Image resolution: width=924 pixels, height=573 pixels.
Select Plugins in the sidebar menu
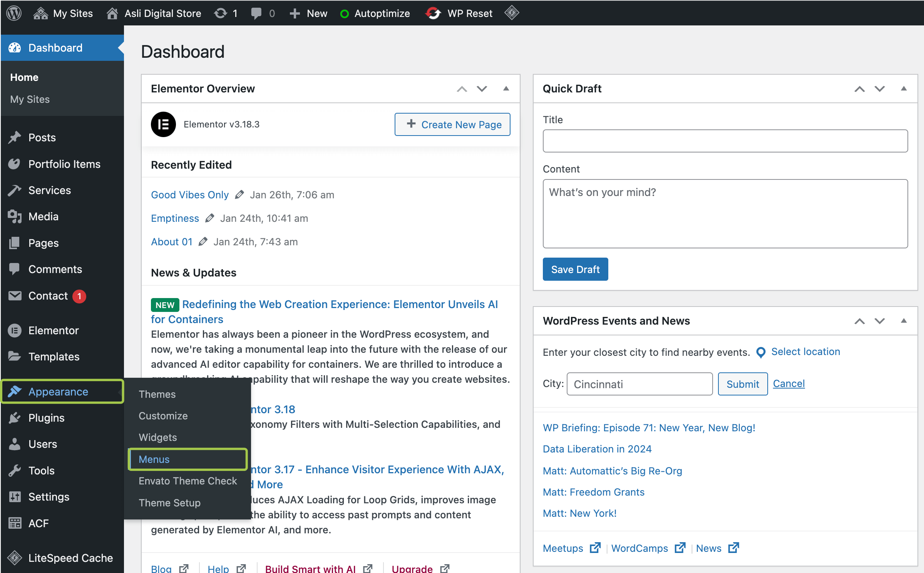point(46,418)
